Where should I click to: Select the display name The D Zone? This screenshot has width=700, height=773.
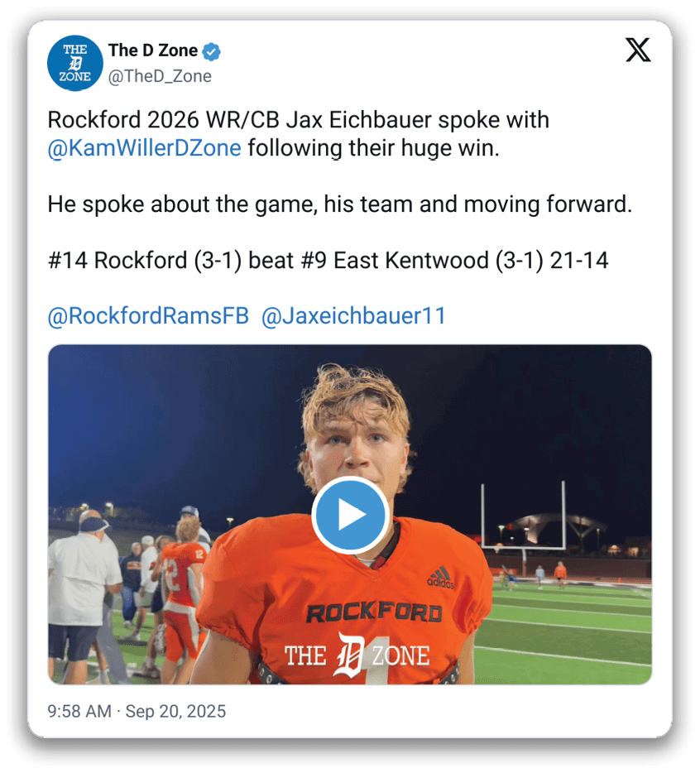153,50
